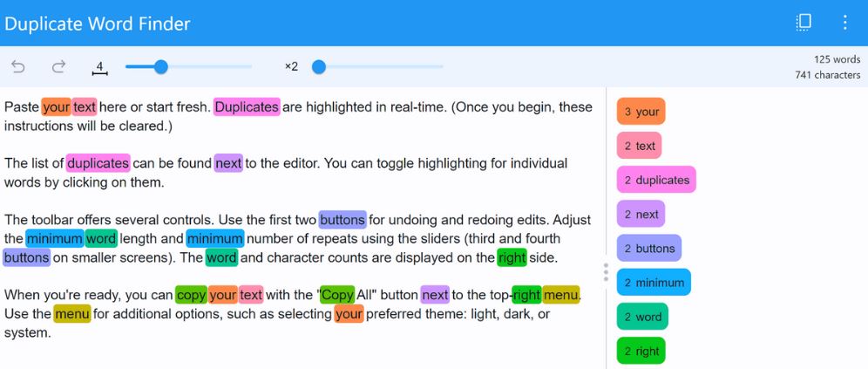Click the 'Duplicate Word Finder' title

coord(98,24)
